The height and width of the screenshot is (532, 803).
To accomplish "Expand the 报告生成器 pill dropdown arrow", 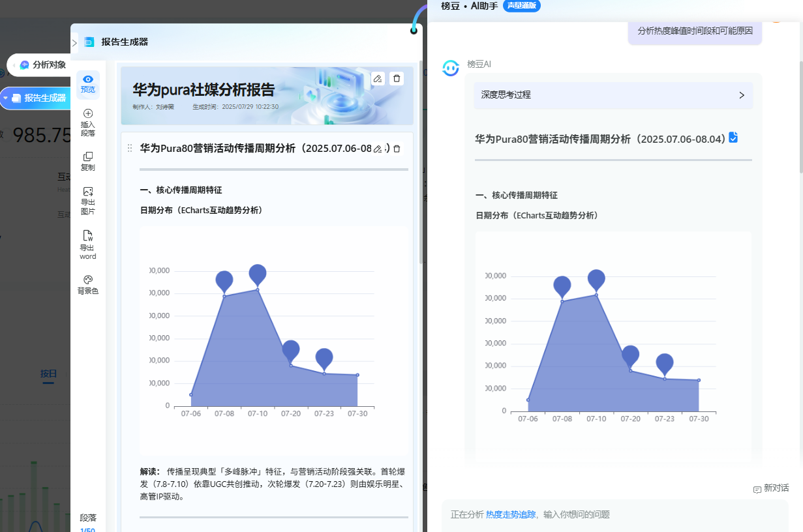I will pos(6,98).
